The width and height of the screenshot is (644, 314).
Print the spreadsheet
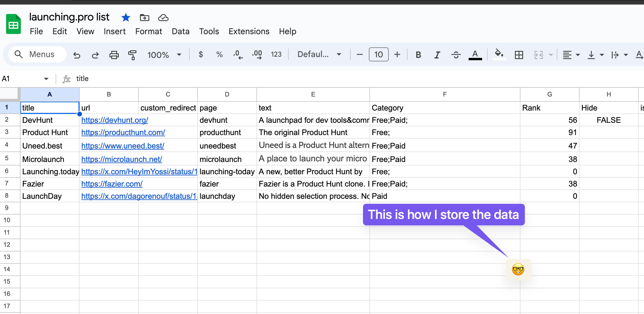[114, 55]
